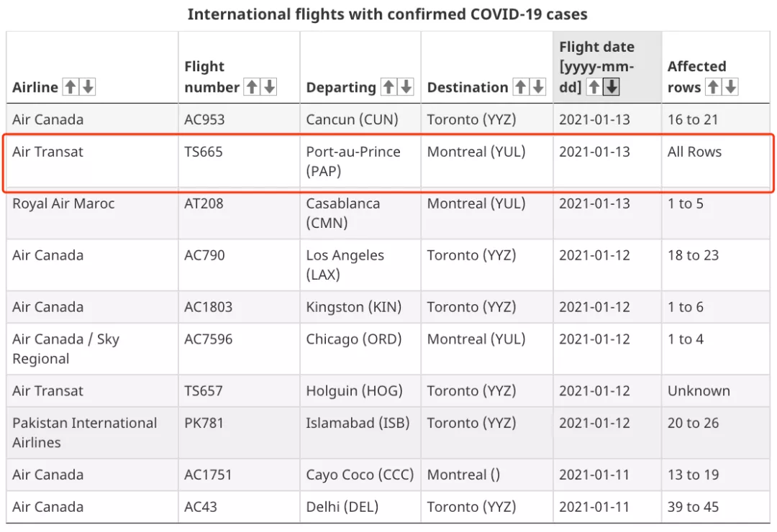Sort Destination column ascending arrow
This screenshot has height=532, width=777.
tap(521, 87)
